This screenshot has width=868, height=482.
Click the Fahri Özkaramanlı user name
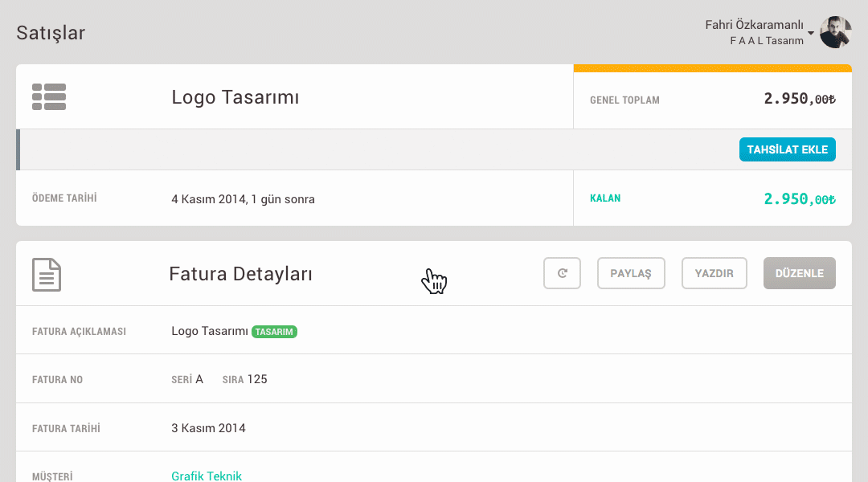(x=754, y=25)
